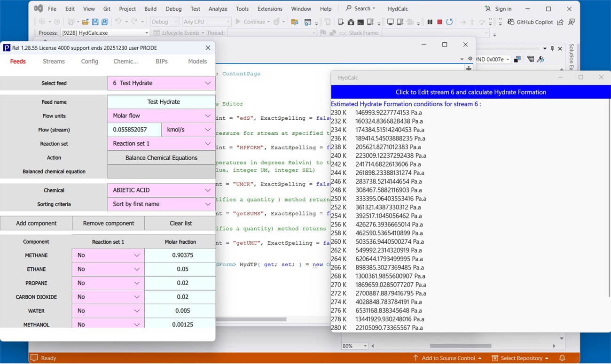
Task: Restart the debug session icon
Action: point(449,22)
